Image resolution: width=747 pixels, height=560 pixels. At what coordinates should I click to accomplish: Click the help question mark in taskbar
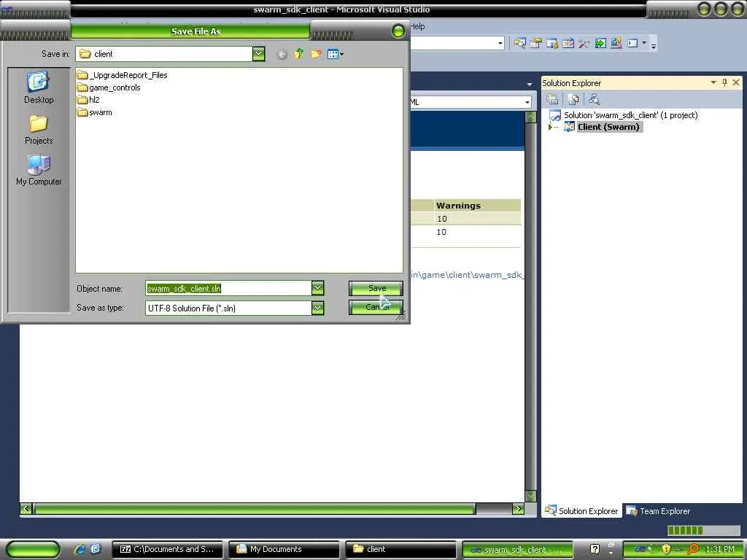[x=595, y=549]
